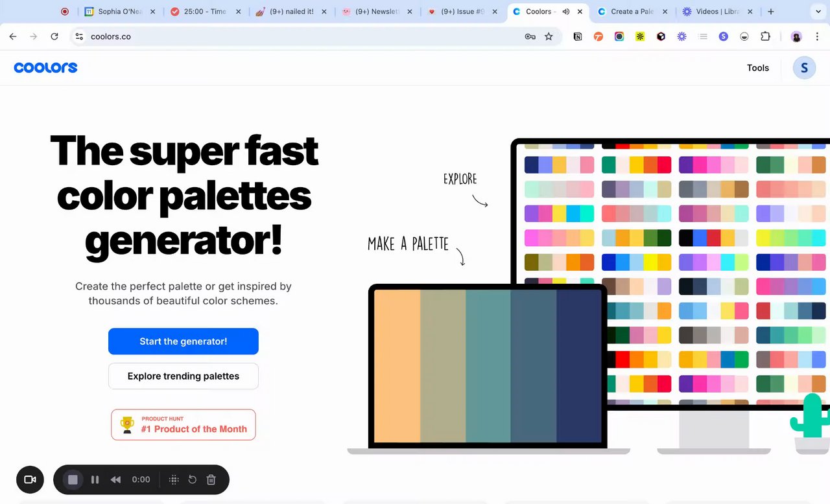Switch to the Videos Library tab

point(717,12)
